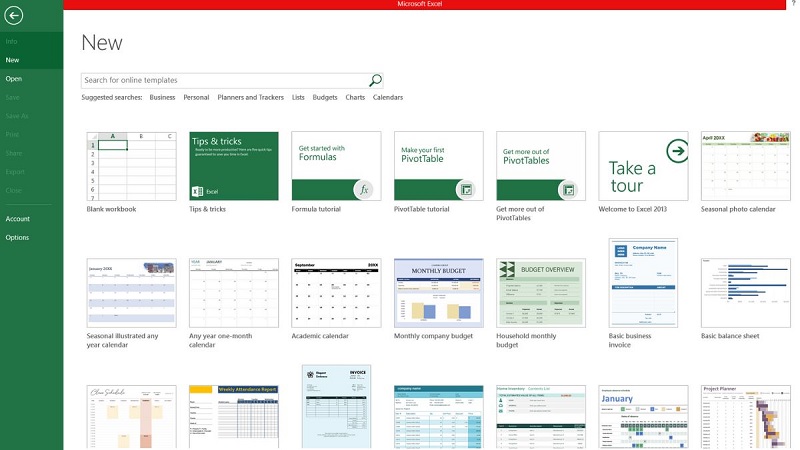Click the Budgets suggested search link
This screenshot has width=800, height=450.
click(325, 98)
